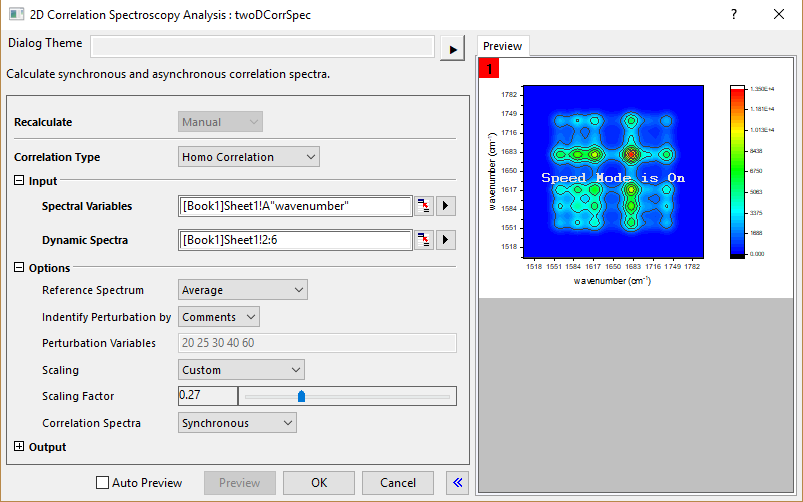Image resolution: width=803 pixels, height=502 pixels.
Task: Click the help question mark icon
Action: (734, 14)
